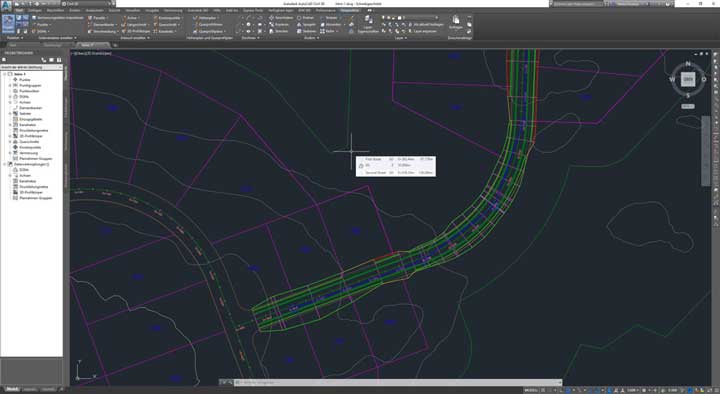Image resolution: width=720 pixels, height=394 pixels.
Task: Click the Elementkante ribbon tool
Action: [101, 25]
